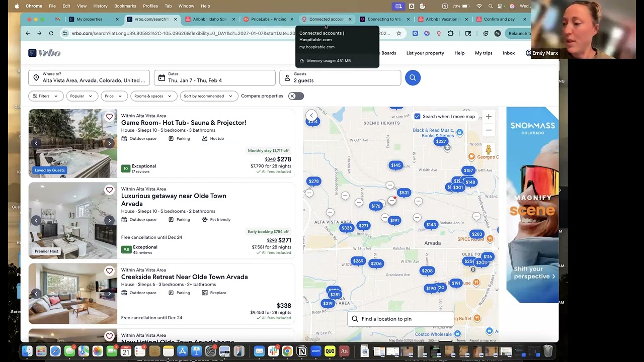Open the Profiles menu in menu bar
Screen dimensions: 644x362
coord(150,6)
